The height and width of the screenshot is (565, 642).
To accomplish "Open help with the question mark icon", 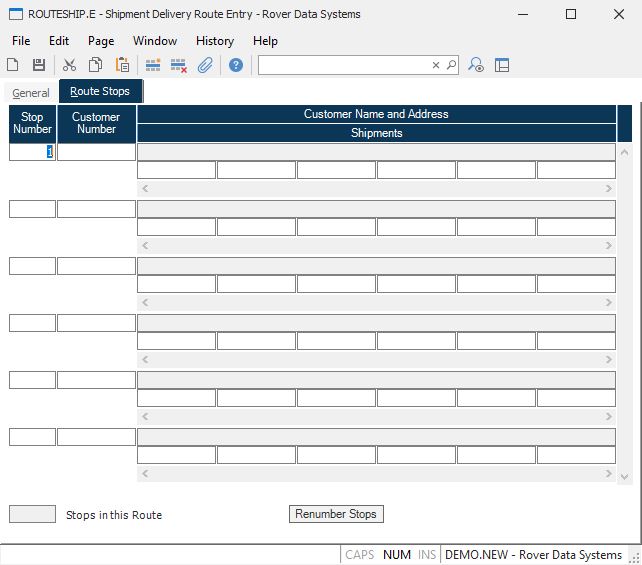I will (x=236, y=65).
